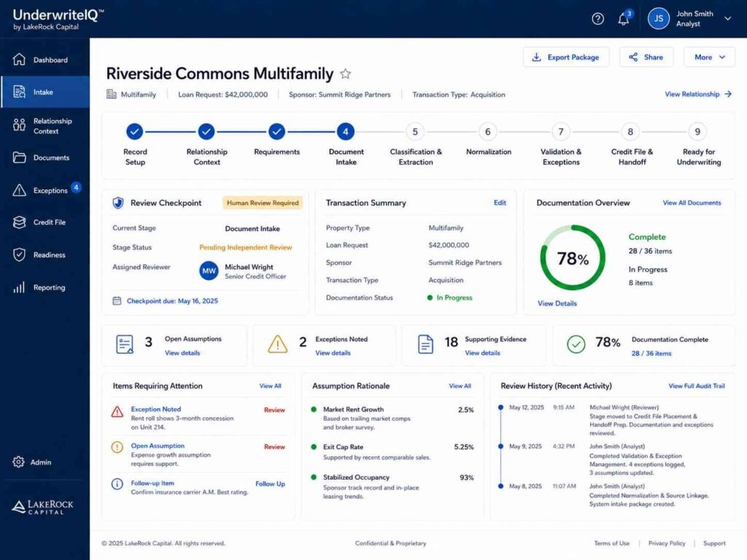View All items requiring attention

(270, 386)
